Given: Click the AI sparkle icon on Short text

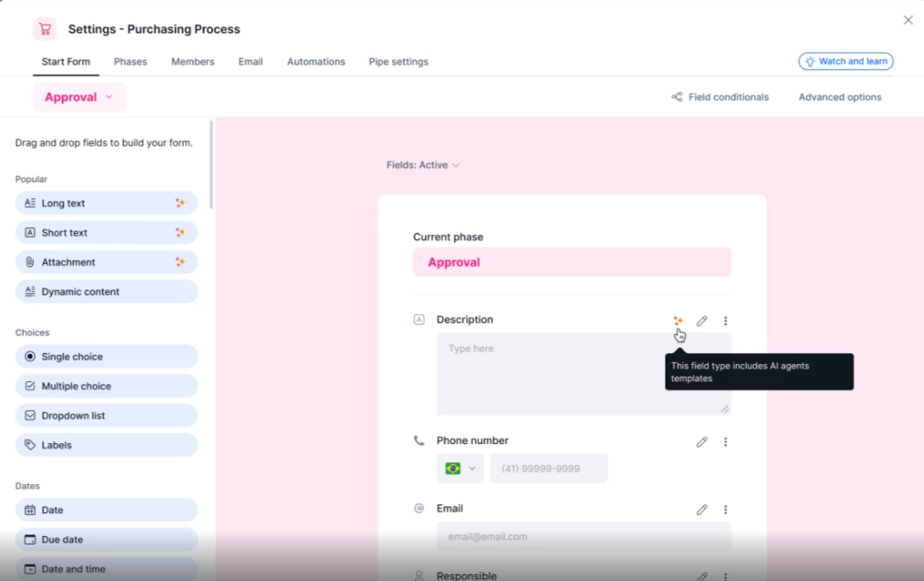Looking at the screenshot, I should click(179, 232).
